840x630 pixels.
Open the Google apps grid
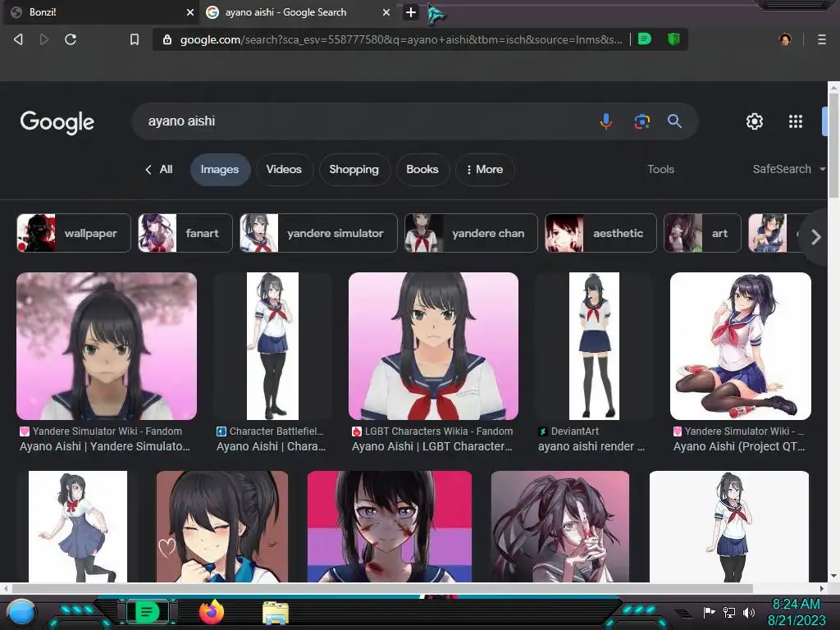[x=796, y=121]
